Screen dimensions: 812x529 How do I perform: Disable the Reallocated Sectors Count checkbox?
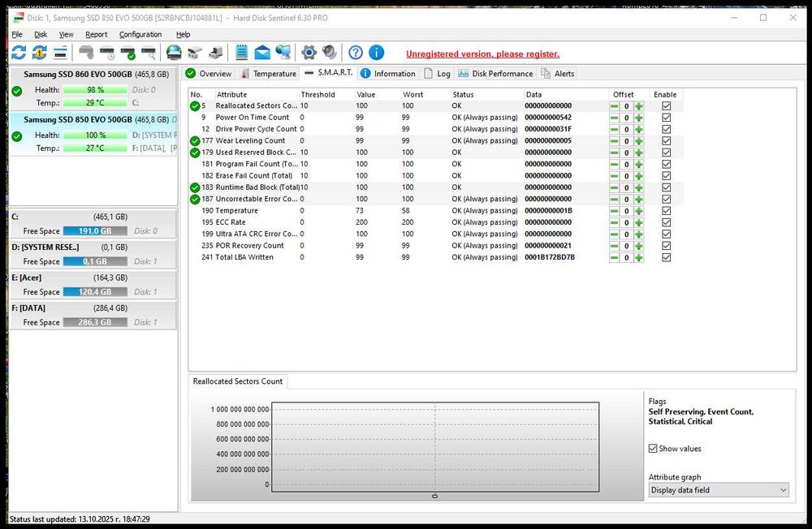(x=667, y=106)
